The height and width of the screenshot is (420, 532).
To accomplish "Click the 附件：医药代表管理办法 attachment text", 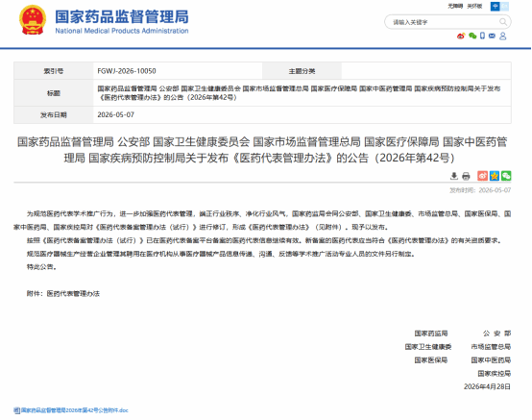I will coord(63,294).
